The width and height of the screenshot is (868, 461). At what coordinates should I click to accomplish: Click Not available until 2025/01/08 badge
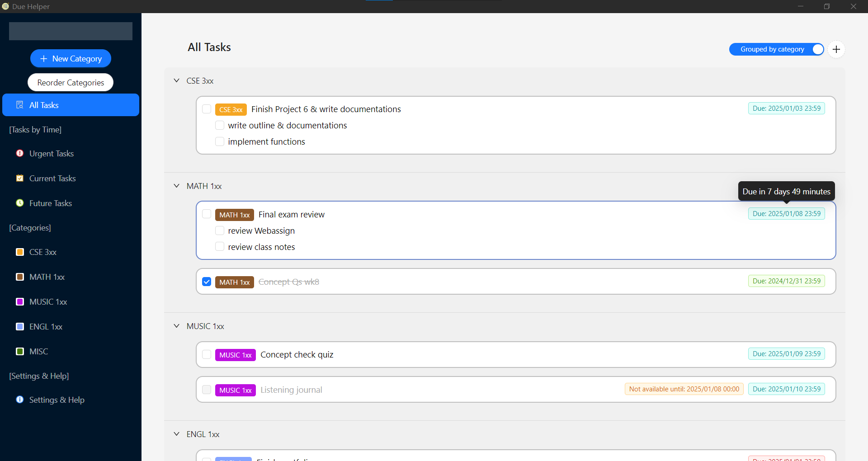click(x=684, y=389)
